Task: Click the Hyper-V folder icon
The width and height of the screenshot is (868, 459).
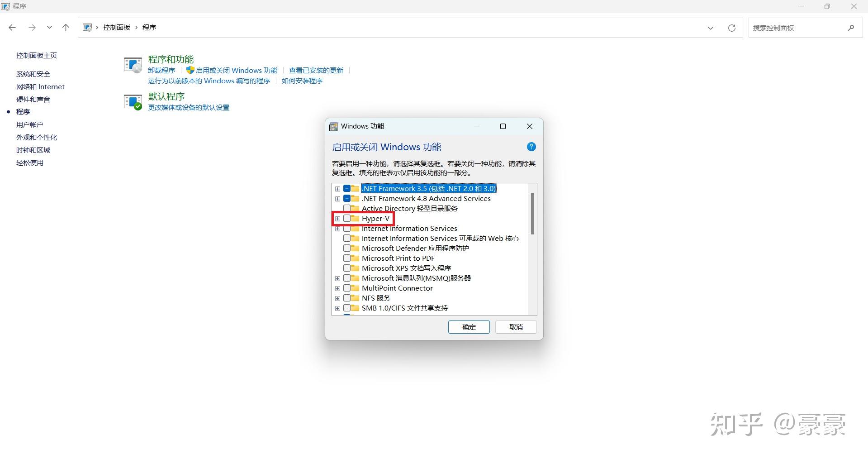Action: [355, 218]
